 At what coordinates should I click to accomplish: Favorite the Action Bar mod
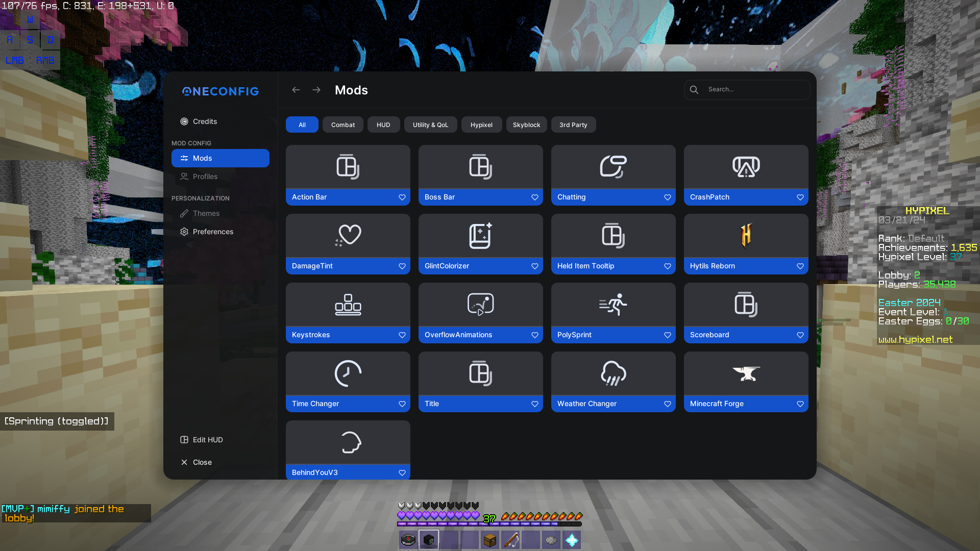[x=402, y=197]
